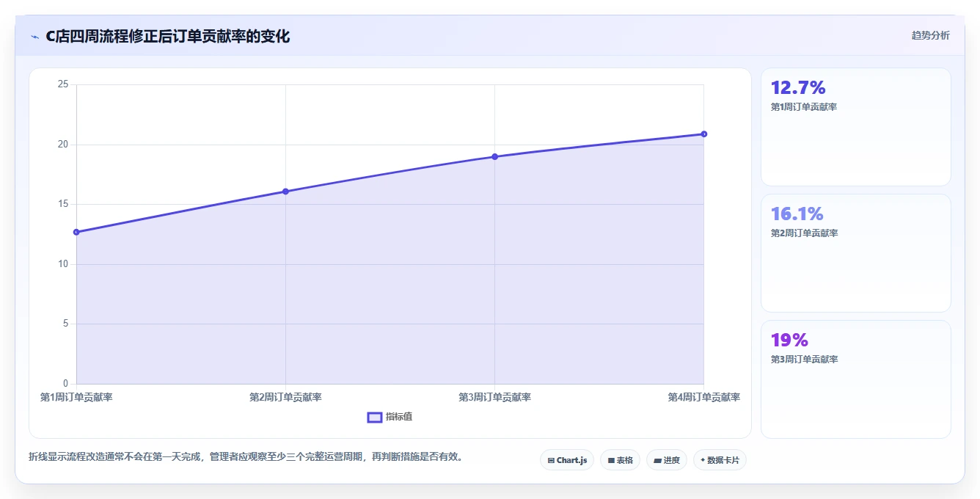Click the 第2周订单贡献率 card label
This screenshot has height=499, width=980.
pyautogui.click(x=804, y=233)
